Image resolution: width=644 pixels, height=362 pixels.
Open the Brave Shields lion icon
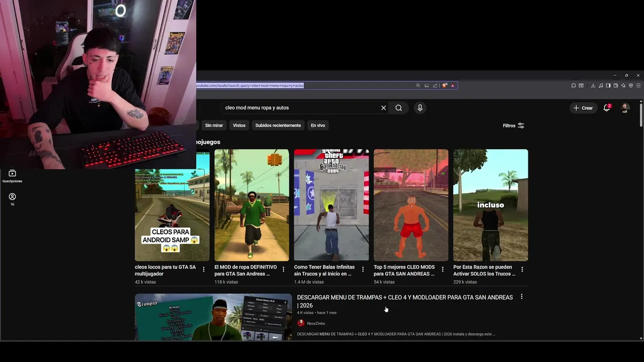point(445,85)
